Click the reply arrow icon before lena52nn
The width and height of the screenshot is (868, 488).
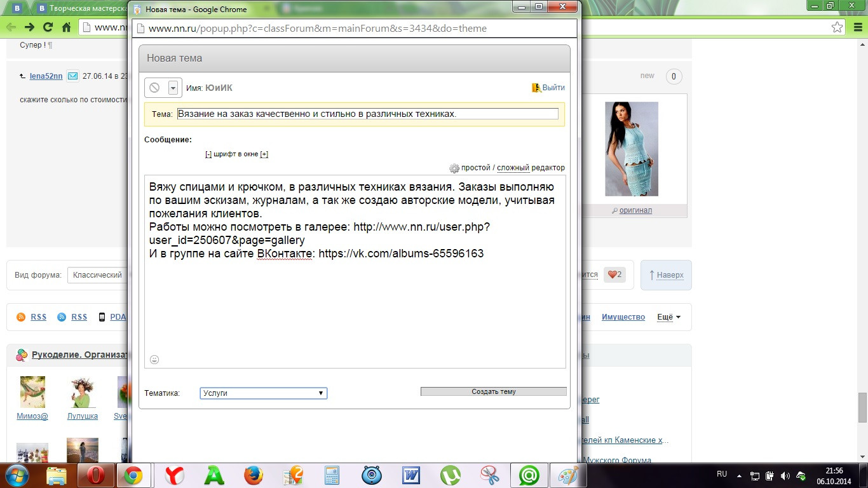pyautogui.click(x=24, y=76)
